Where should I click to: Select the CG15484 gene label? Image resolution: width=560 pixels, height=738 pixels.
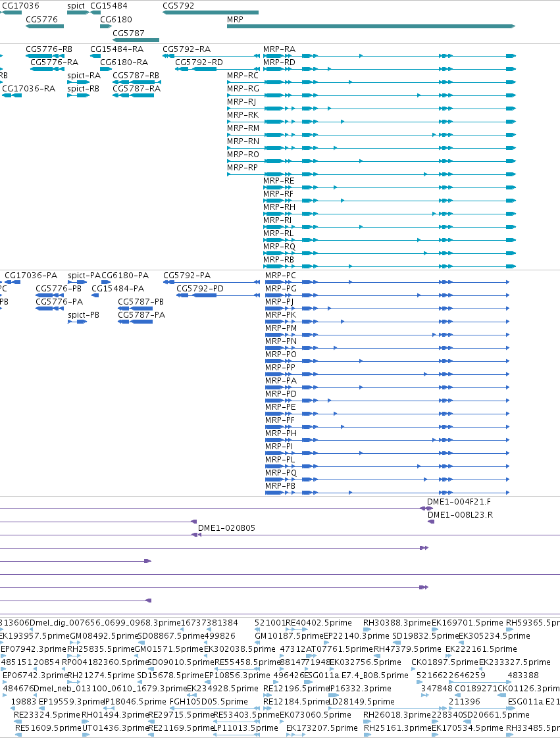click(x=109, y=6)
